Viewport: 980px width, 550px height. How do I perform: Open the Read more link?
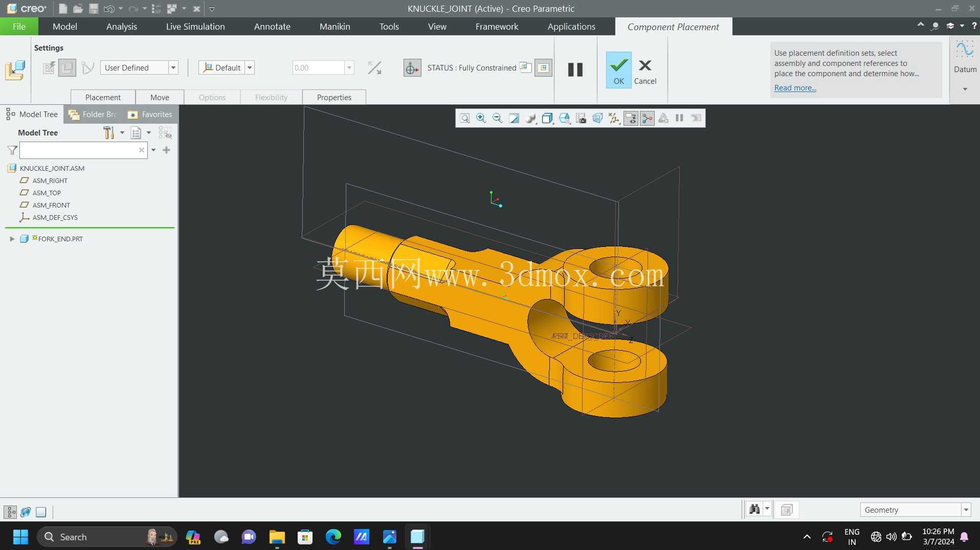(x=795, y=88)
